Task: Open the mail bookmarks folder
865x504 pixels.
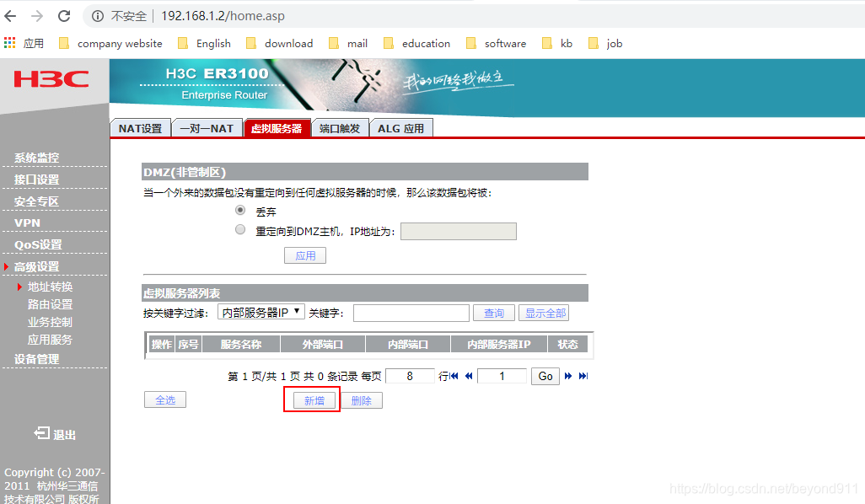Action: pos(347,43)
